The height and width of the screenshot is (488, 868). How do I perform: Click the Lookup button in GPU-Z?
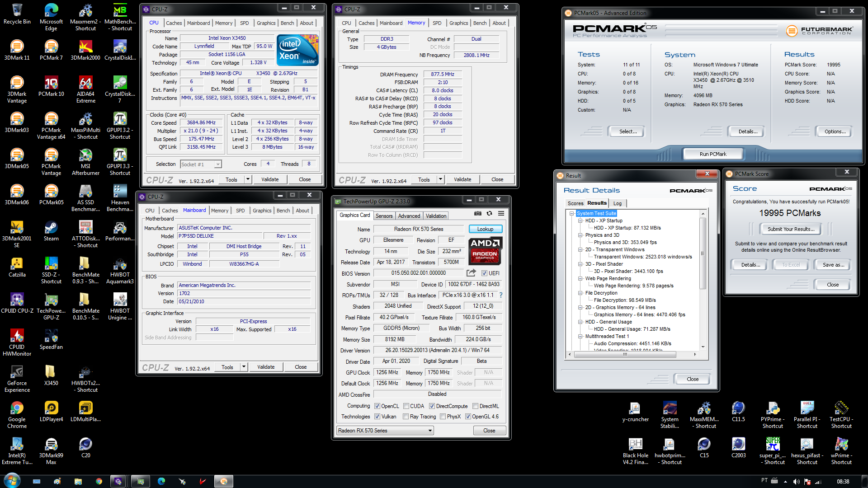(x=485, y=229)
